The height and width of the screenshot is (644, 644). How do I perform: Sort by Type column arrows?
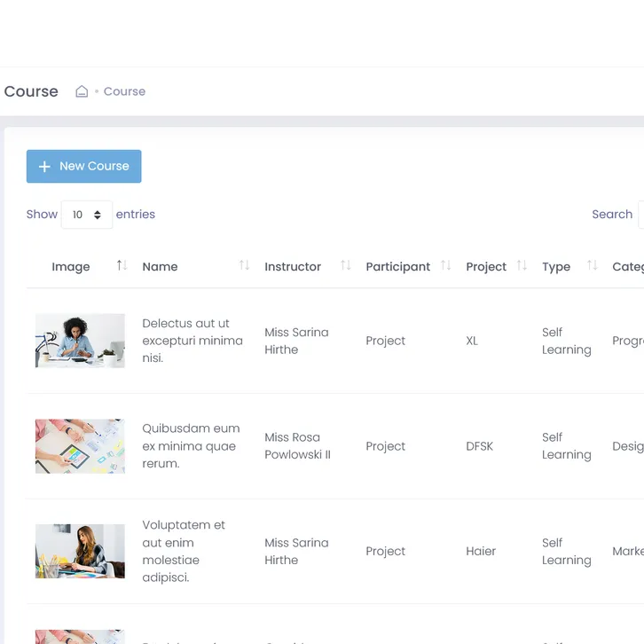(593, 266)
